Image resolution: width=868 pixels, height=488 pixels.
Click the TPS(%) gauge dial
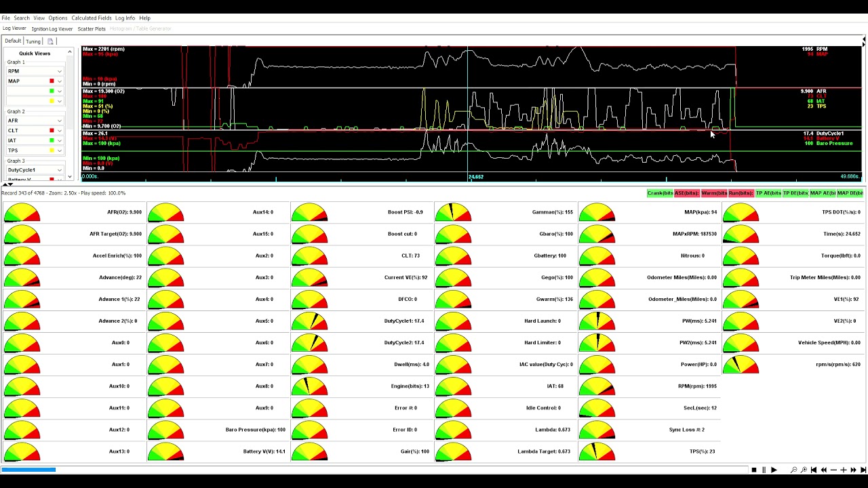(x=597, y=451)
